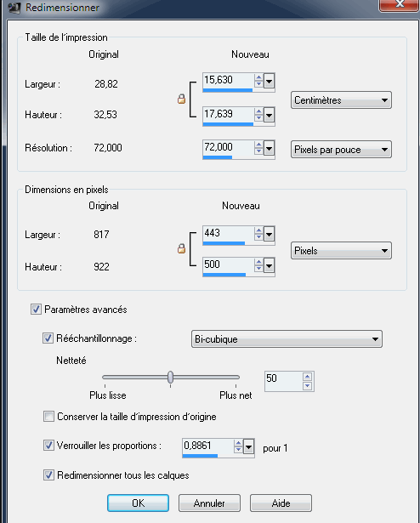Click the pixel dimensions lock icon

pos(181,249)
